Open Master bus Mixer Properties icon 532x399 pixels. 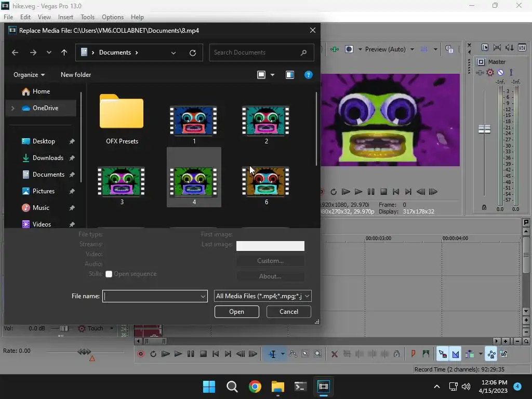tap(485, 47)
